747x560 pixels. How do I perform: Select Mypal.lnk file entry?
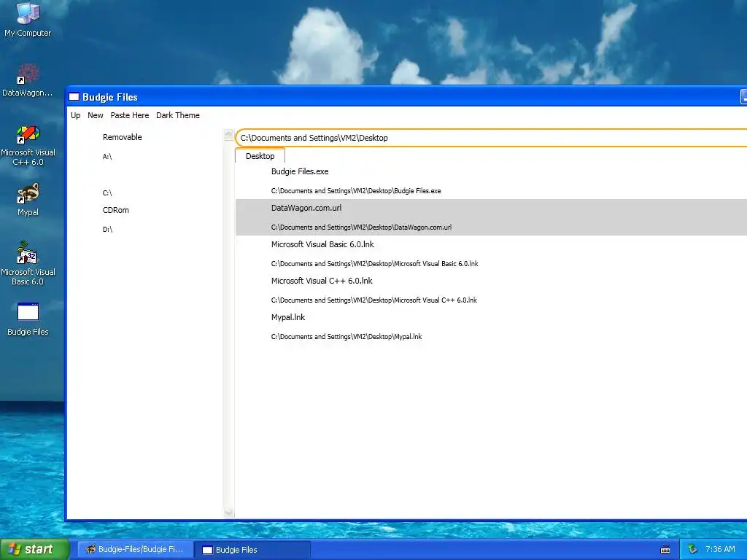pyautogui.click(x=287, y=317)
